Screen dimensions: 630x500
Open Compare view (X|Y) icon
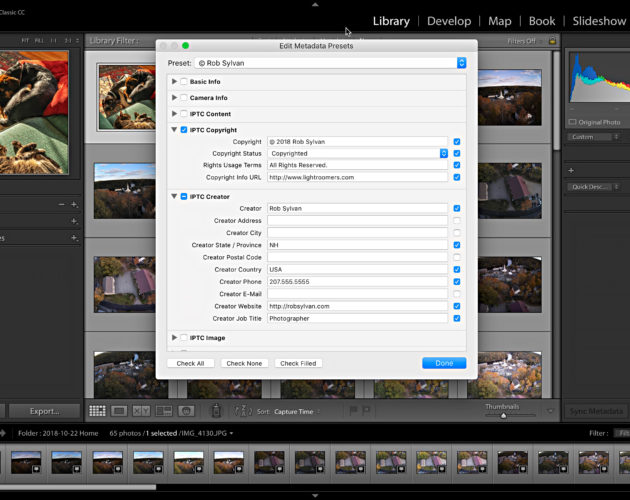(x=141, y=411)
